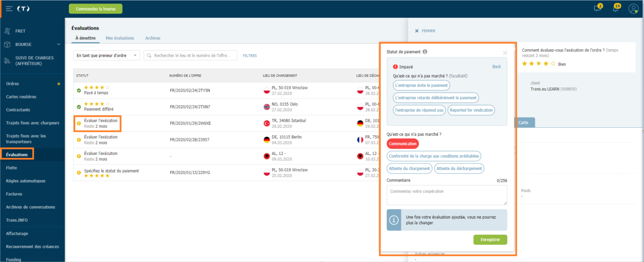Open the Carte tab in order panel
This screenshot has width=644, height=262.
click(x=523, y=122)
